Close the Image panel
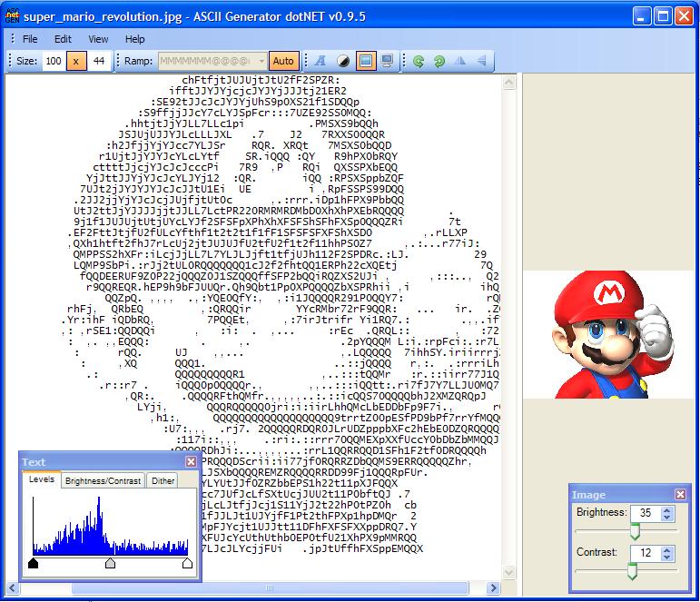 pyautogui.click(x=680, y=494)
